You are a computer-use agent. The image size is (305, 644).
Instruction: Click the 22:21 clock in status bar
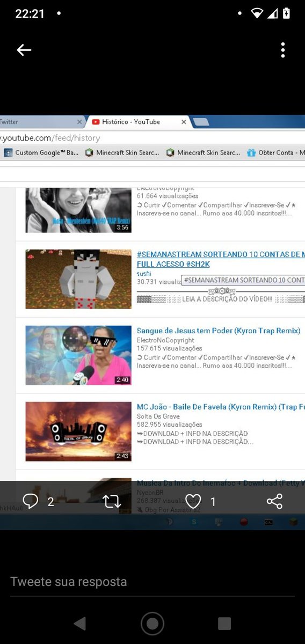pos(30,14)
